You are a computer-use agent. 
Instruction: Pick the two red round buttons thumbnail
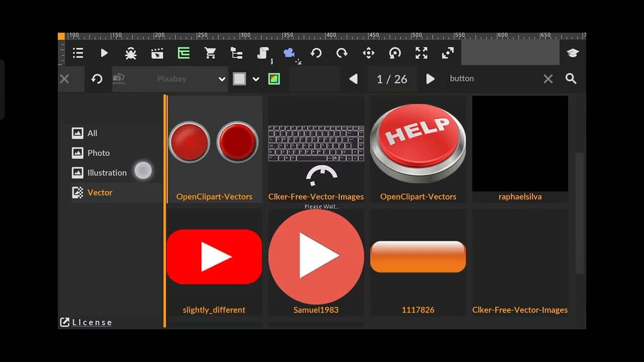point(214,143)
